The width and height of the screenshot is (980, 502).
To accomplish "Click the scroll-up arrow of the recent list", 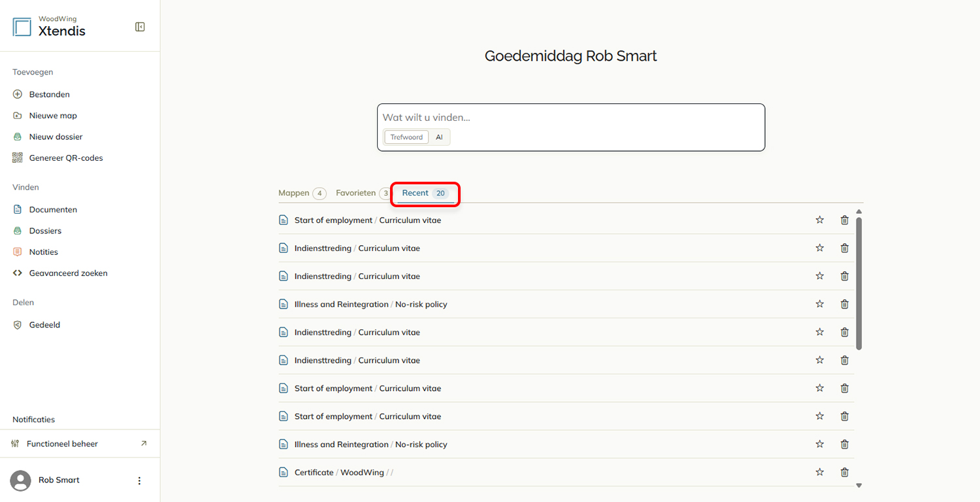I will tap(859, 211).
